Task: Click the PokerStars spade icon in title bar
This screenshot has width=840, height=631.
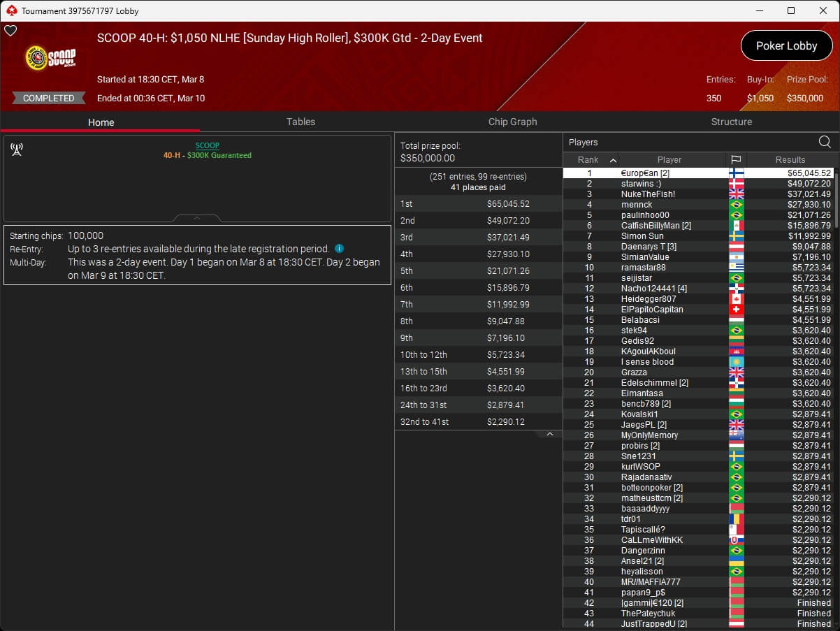Action: [11, 10]
